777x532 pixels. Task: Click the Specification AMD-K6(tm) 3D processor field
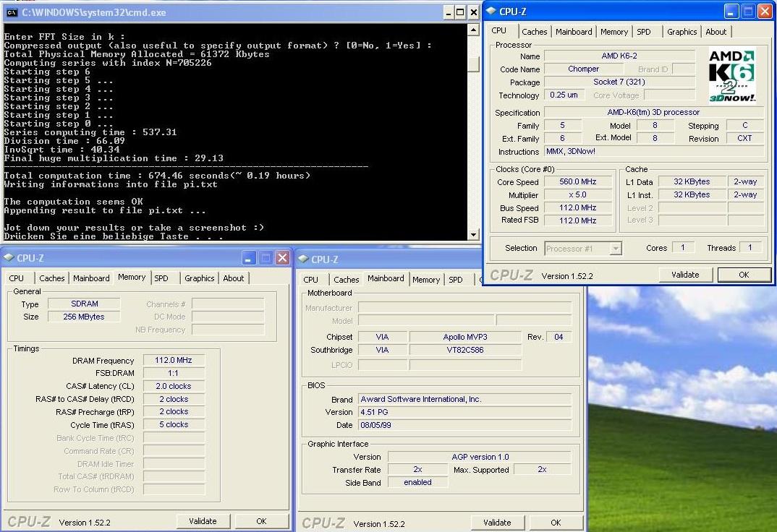[654, 112]
